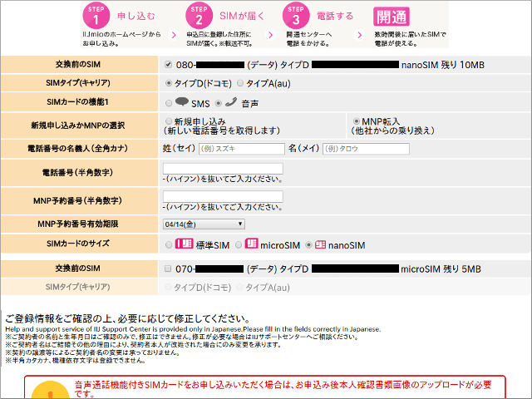Open the MNP予約番号有効期限 date dropdown
Viewport: 532px width, 399px height.
pyautogui.click(x=204, y=224)
